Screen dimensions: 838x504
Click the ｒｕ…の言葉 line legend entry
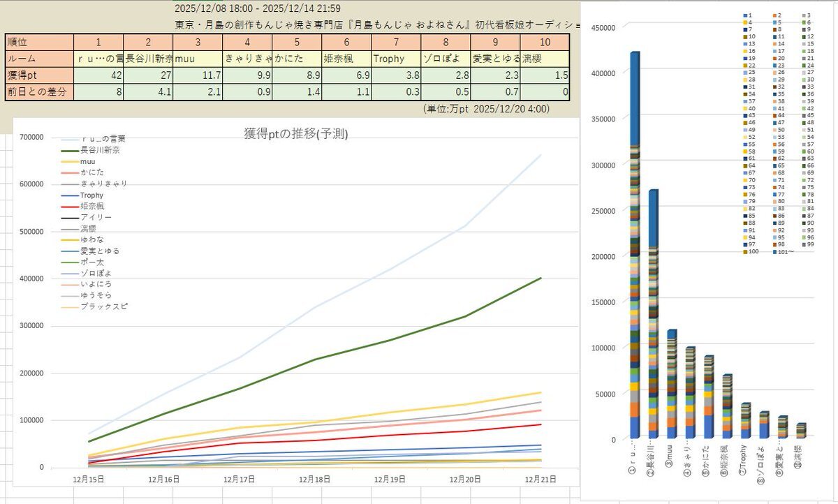(94, 139)
